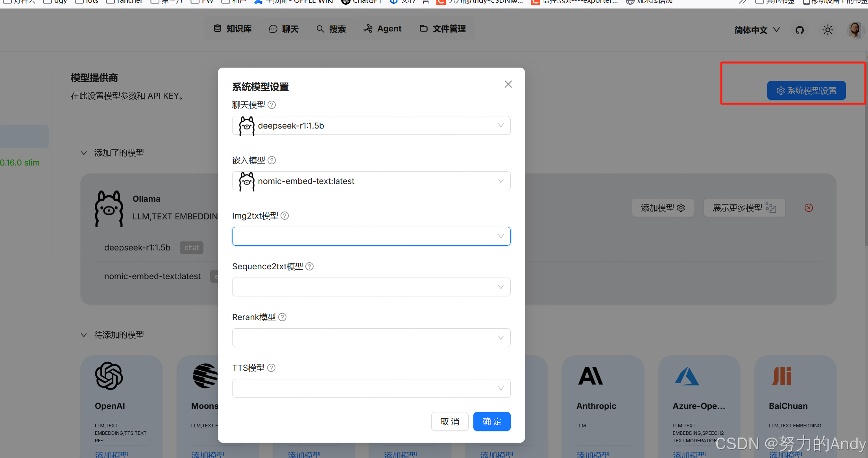Open the Sequence2txt模型 dropdown

click(371, 287)
